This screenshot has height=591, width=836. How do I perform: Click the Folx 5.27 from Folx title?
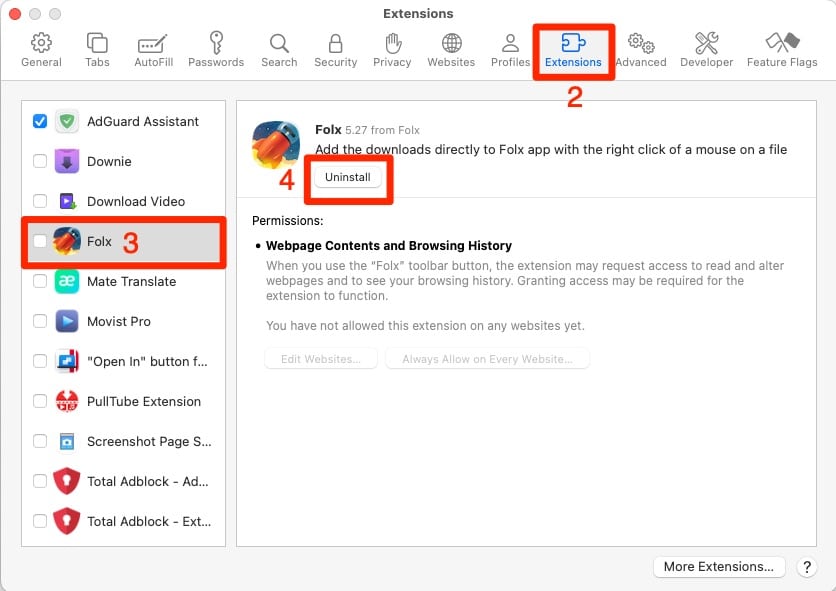pyautogui.click(x=367, y=130)
